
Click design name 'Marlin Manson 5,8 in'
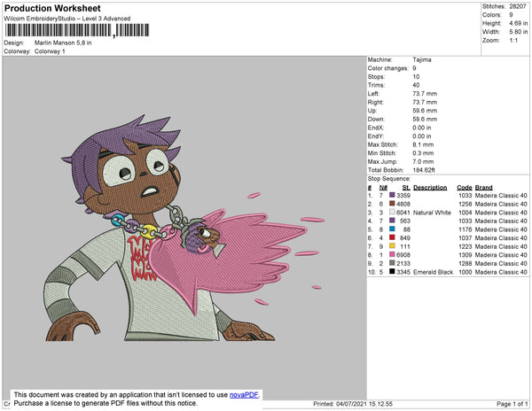63,43
